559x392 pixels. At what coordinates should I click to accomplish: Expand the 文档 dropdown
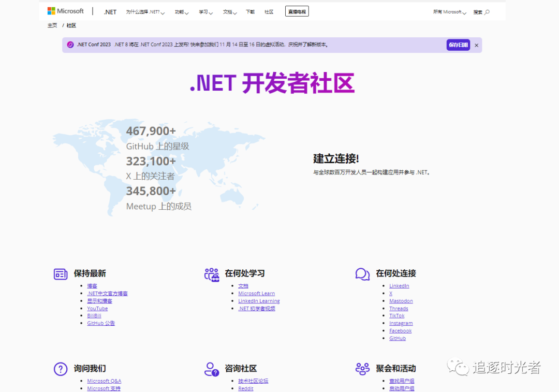[x=229, y=11]
